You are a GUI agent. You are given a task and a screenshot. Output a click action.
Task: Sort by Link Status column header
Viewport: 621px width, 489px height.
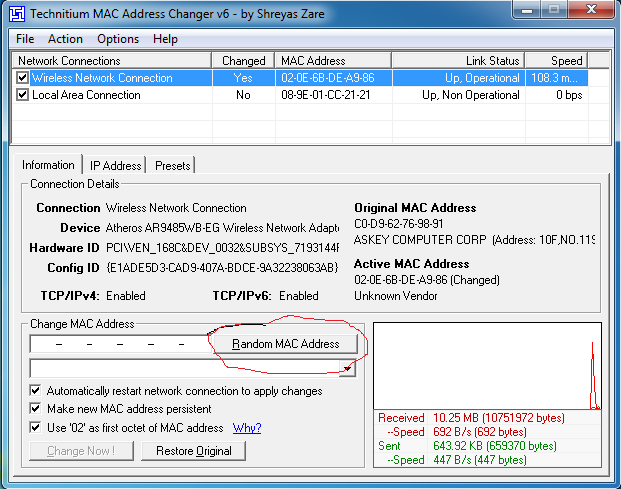[x=458, y=61]
